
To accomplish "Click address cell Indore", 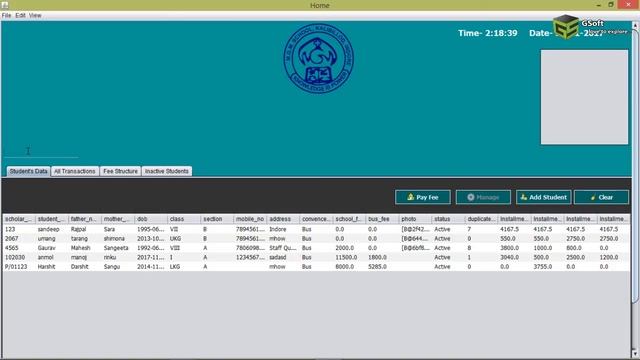I will tap(277, 229).
